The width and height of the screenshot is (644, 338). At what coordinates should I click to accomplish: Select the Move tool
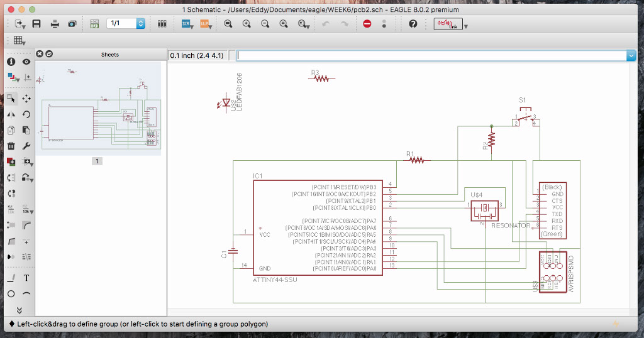pos(26,99)
